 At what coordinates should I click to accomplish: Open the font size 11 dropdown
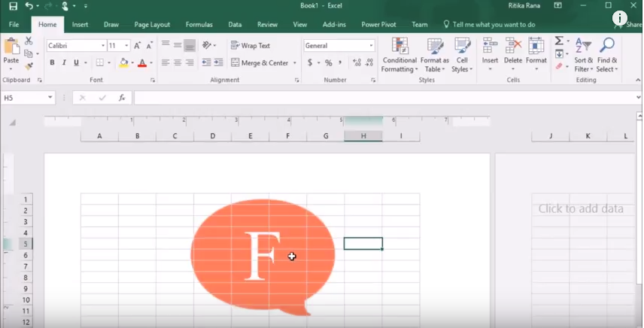point(126,46)
